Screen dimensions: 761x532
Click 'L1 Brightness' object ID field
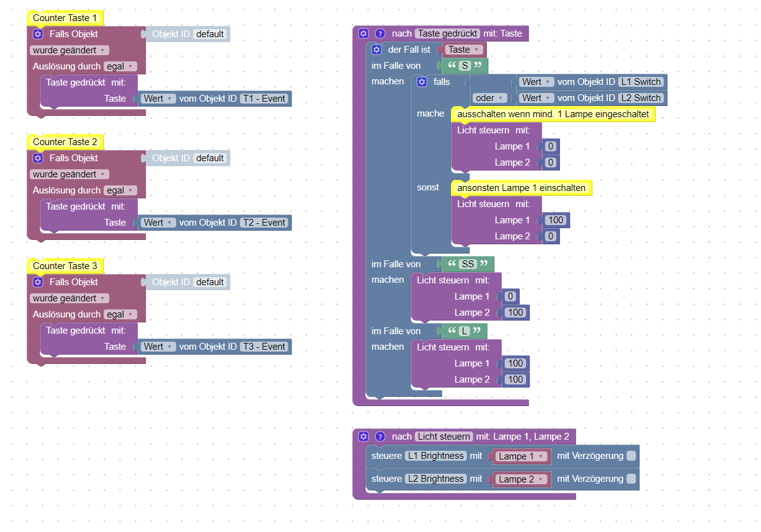(x=435, y=456)
